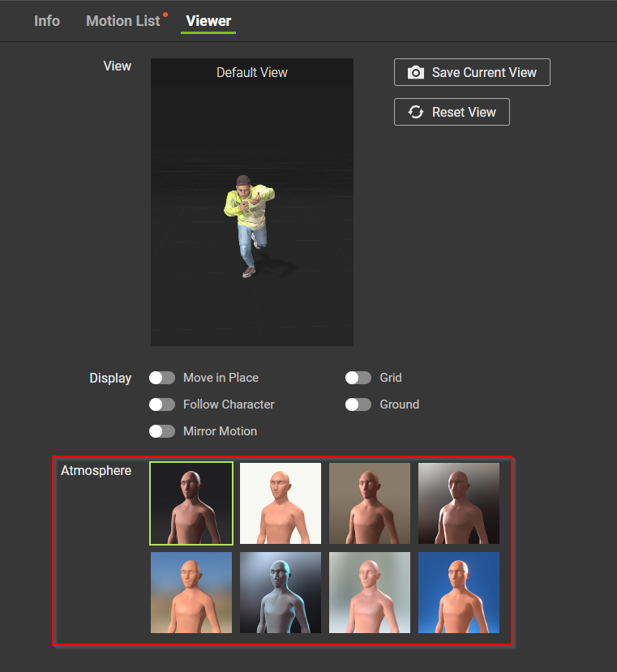Choose the white background atmosphere preset

(281, 503)
